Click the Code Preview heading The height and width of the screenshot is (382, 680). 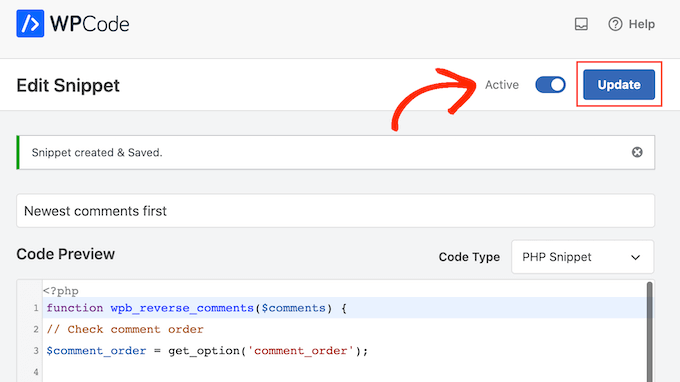(65, 254)
